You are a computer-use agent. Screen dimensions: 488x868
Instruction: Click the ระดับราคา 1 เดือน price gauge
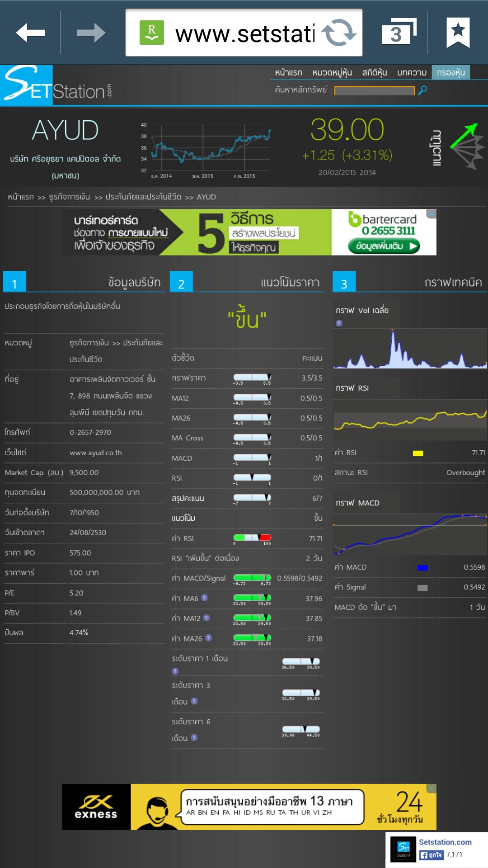[x=301, y=663]
